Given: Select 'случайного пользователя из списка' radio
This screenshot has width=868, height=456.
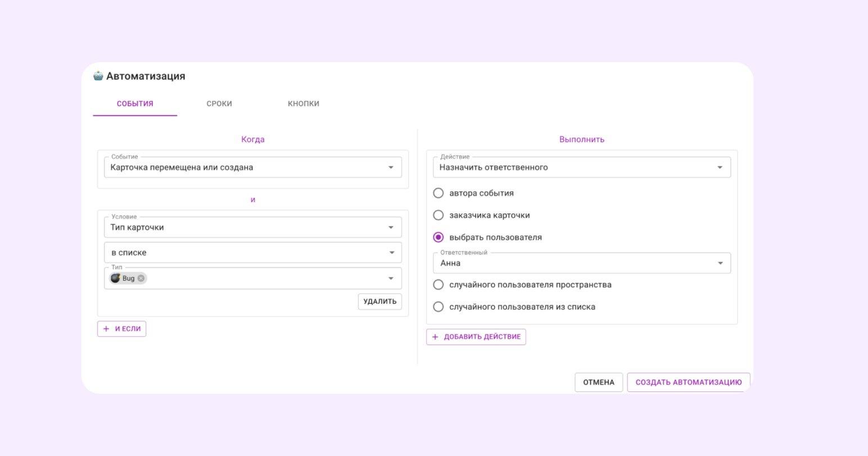Looking at the screenshot, I should [438, 307].
